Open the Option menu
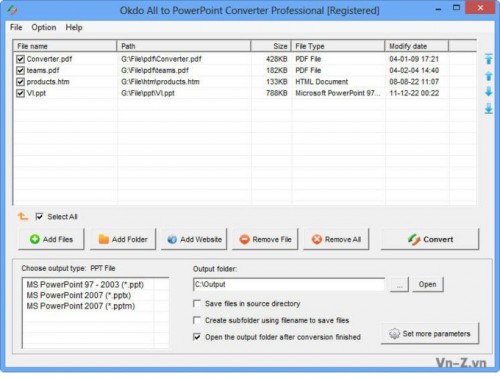Image resolution: width=500 pixels, height=379 pixels. pos(44,27)
